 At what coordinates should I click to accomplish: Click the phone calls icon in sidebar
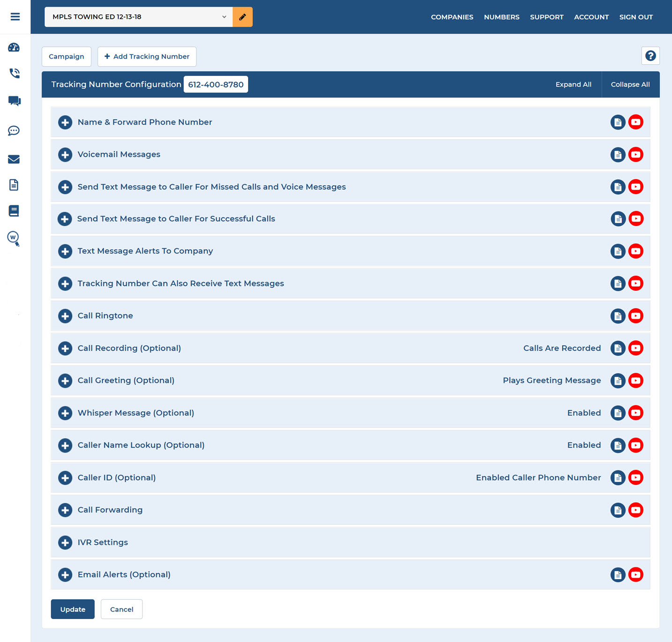[x=14, y=73]
